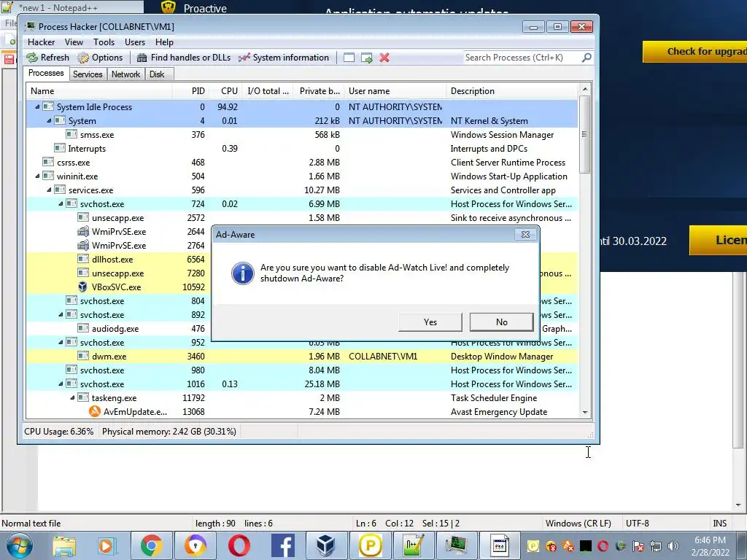Screen dimensions: 747x560
Task: Collapse the System Idle Process node
Action: click(38, 106)
